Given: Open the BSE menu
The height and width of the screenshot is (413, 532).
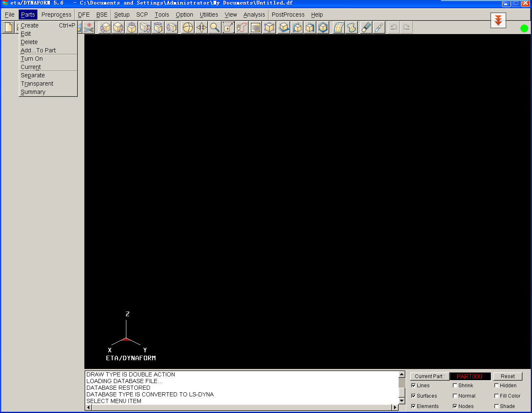Looking at the screenshot, I should pos(102,15).
